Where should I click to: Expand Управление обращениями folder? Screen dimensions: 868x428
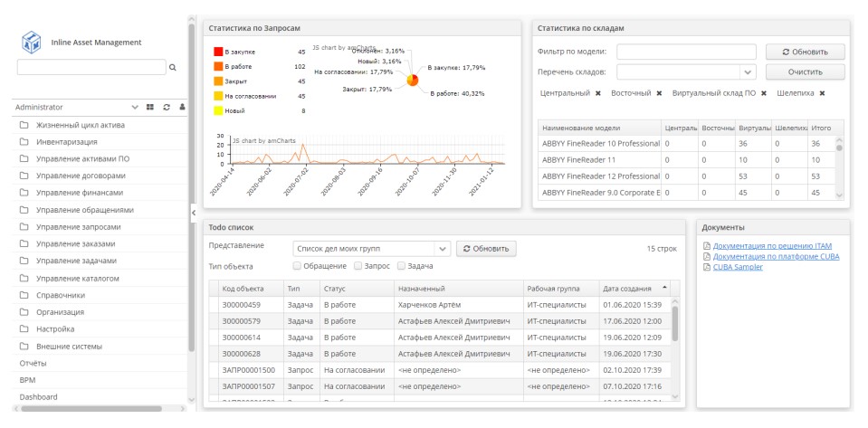[99, 210]
